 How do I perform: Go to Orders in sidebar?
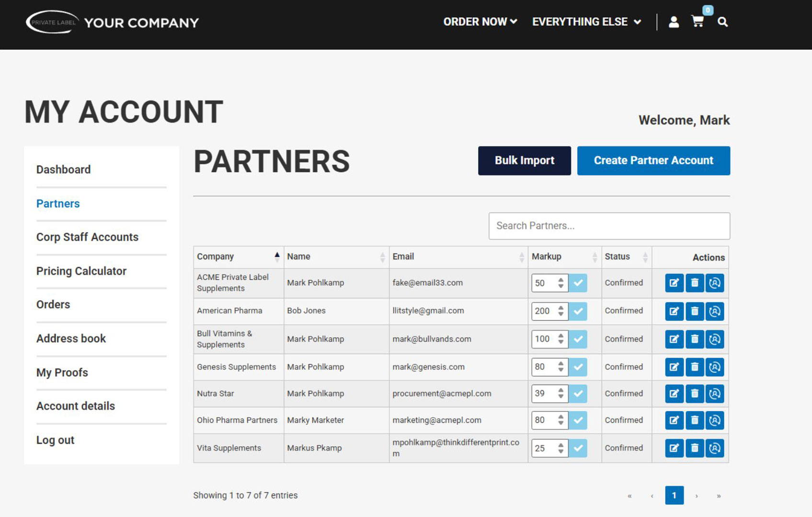pyautogui.click(x=53, y=304)
